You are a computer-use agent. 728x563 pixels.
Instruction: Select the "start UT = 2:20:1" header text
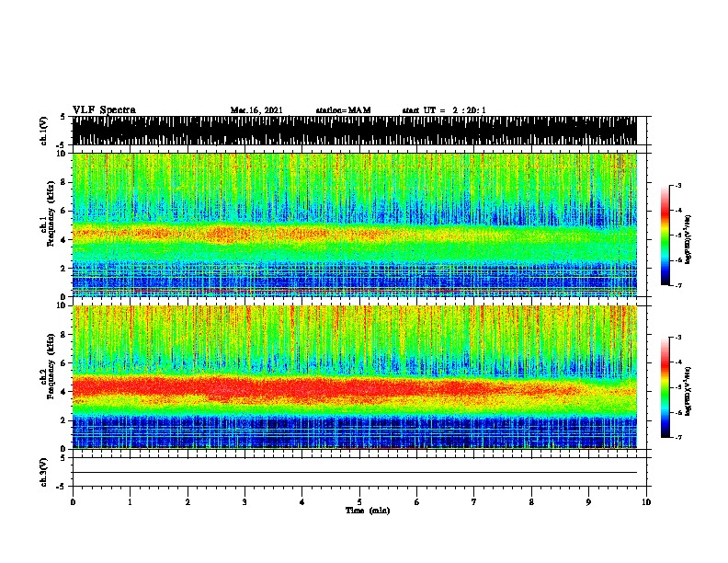point(444,110)
